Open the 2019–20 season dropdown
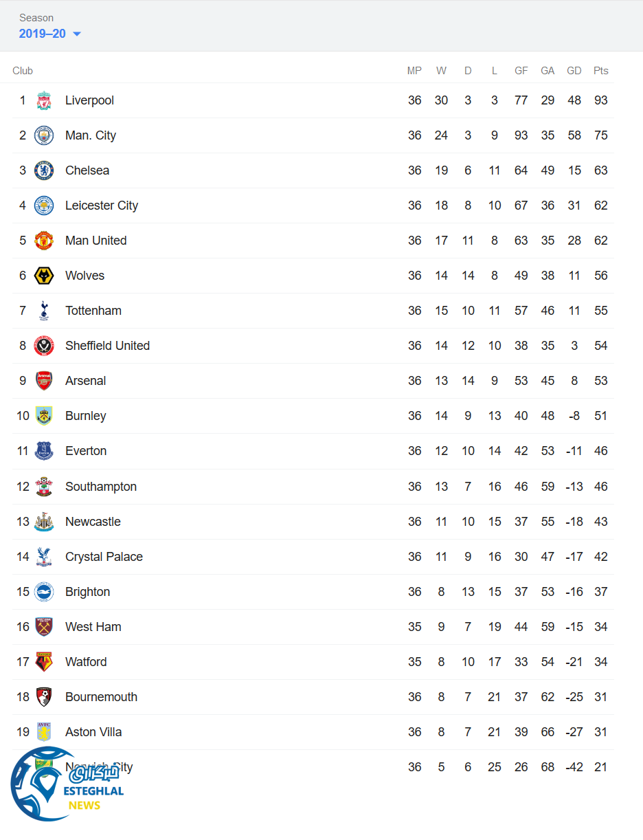The image size is (643, 840). (50, 34)
